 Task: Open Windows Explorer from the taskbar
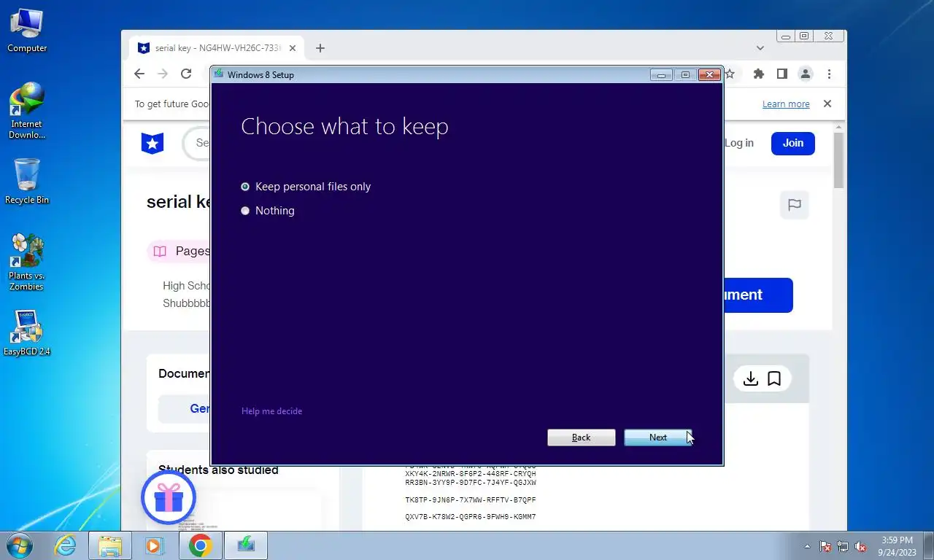[110, 545]
